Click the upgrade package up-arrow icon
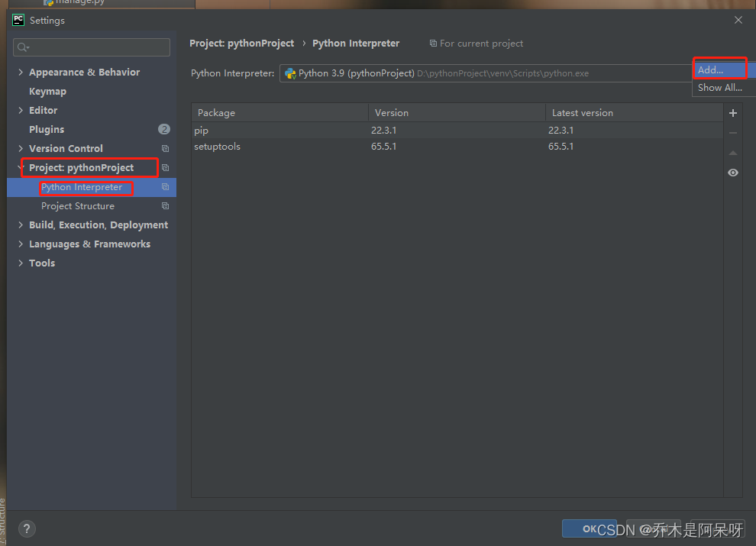The image size is (756, 546). point(733,153)
